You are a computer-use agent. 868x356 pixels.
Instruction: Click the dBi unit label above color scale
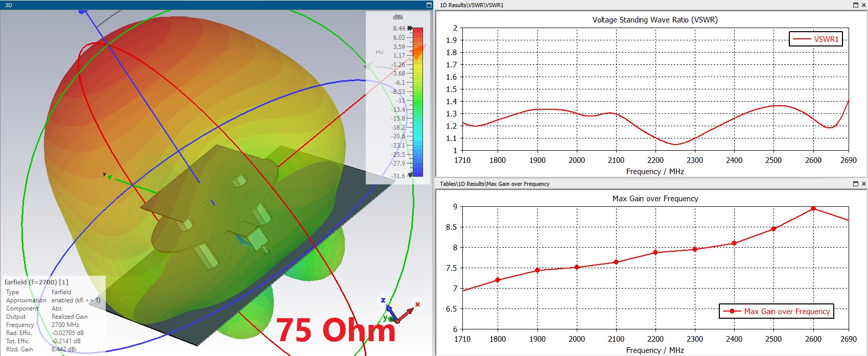click(x=397, y=17)
